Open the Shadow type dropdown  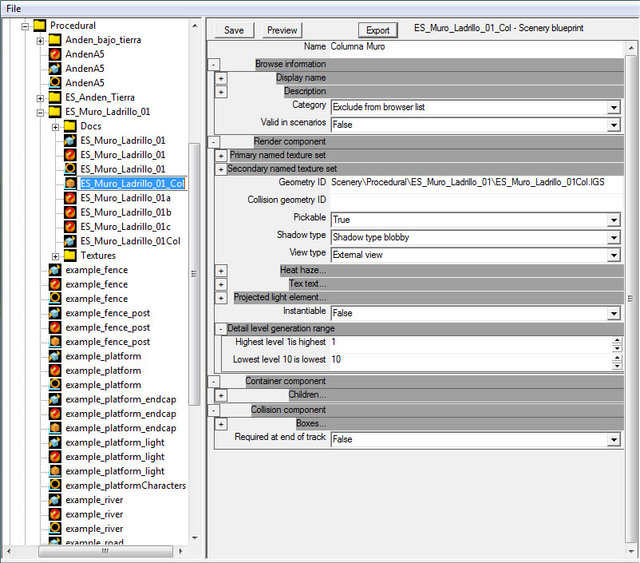tap(614, 237)
